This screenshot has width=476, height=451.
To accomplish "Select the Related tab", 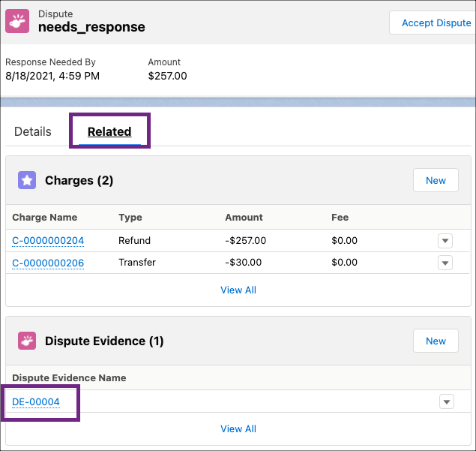I will click(x=109, y=131).
